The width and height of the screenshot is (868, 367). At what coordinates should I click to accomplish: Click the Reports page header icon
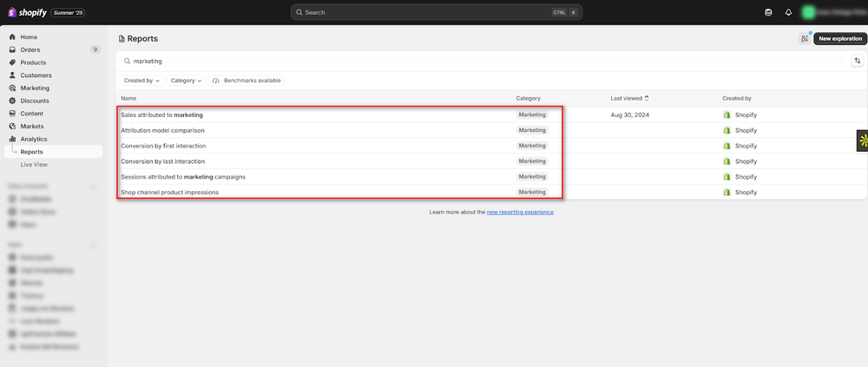click(122, 39)
